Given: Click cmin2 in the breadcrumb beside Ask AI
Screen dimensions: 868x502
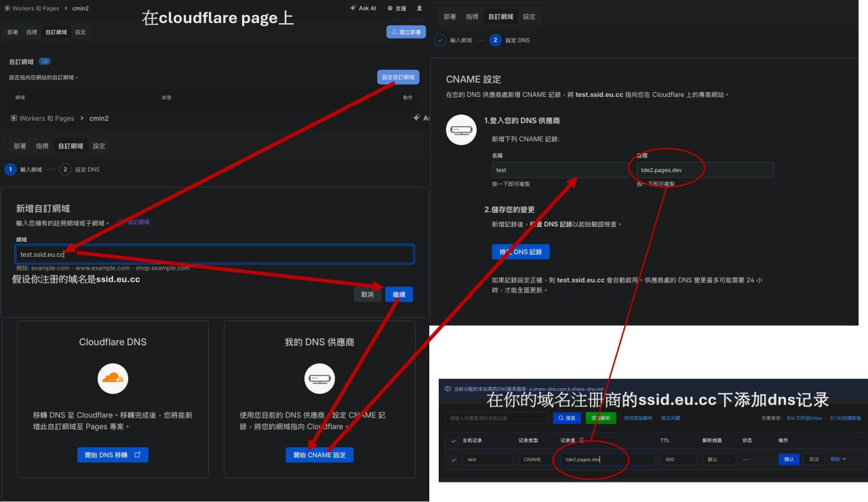Looking at the screenshot, I should click(81, 8).
